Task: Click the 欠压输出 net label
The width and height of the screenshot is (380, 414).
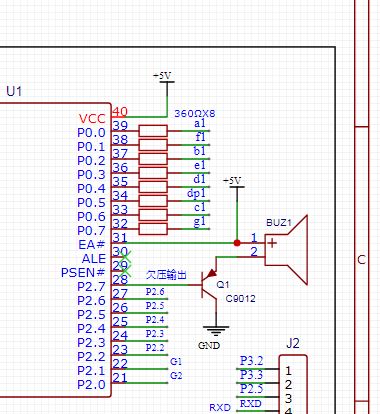Action: click(166, 275)
